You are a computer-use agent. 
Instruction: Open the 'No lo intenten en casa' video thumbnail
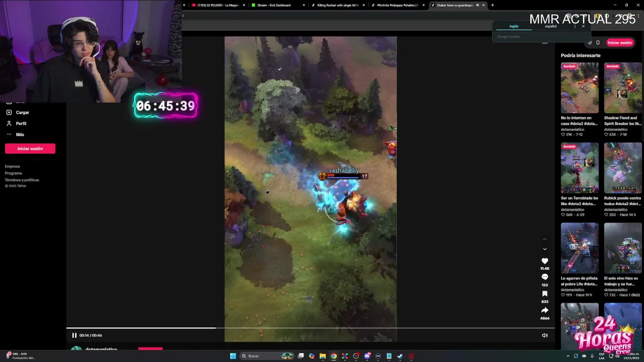point(580,88)
